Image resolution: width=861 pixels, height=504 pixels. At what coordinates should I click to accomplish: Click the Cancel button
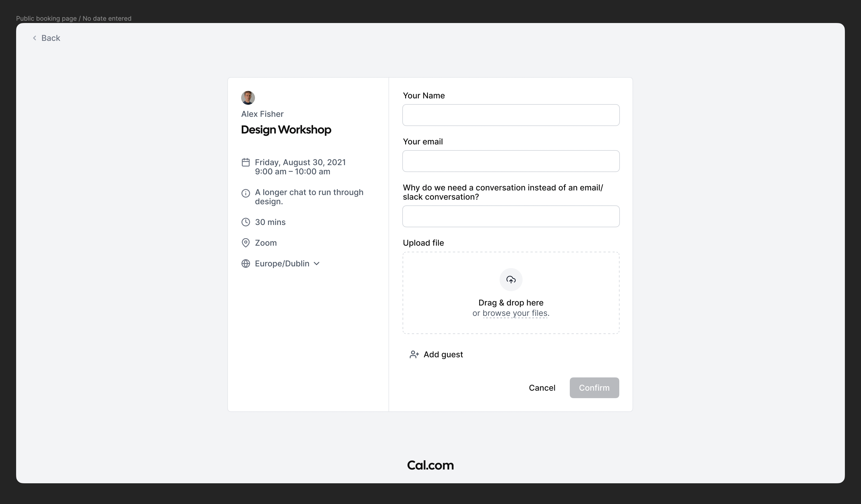pyautogui.click(x=542, y=388)
